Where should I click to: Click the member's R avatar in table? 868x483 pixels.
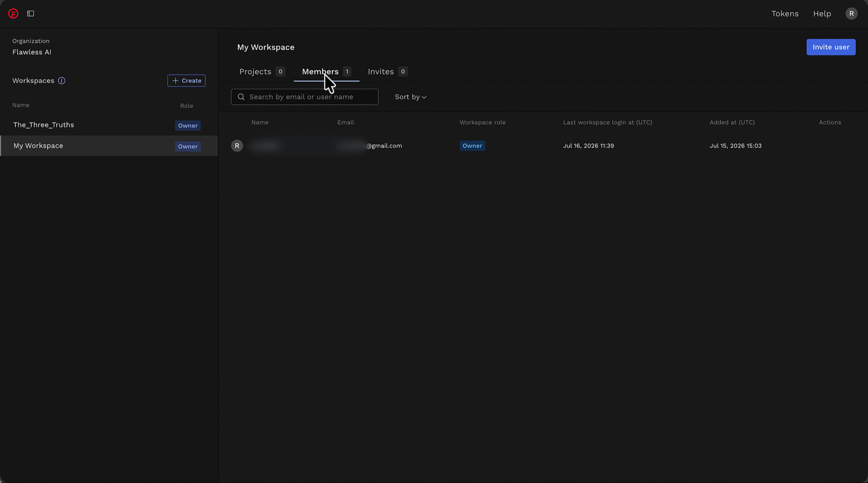tap(237, 145)
